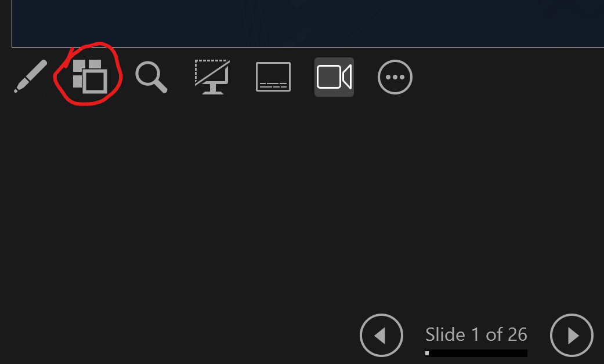Click the red-circled slide grid icon
The width and height of the screenshot is (604, 364).
pyautogui.click(x=90, y=77)
